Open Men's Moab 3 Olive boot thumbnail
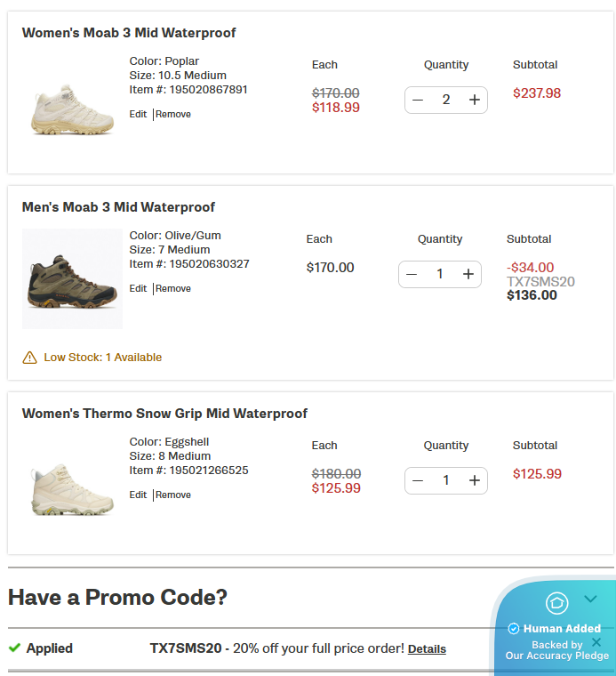The image size is (616, 676). (x=72, y=279)
